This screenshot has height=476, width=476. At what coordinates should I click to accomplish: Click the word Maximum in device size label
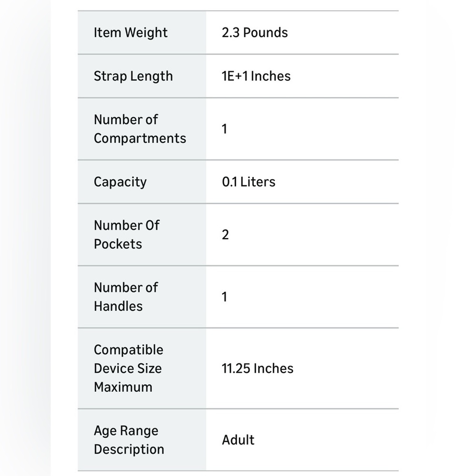[123, 387]
